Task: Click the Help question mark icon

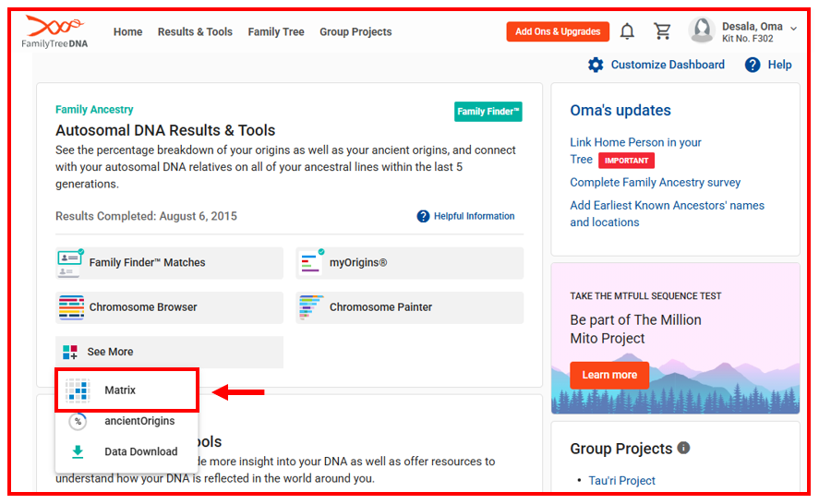Action: pos(753,65)
